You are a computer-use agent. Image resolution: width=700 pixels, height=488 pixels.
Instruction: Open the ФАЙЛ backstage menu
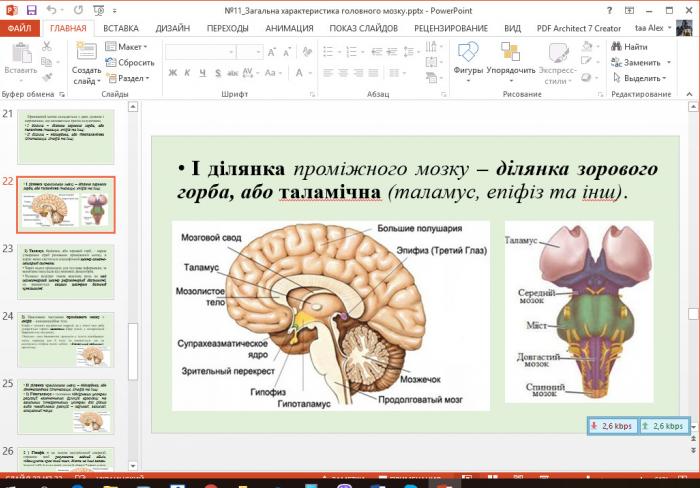19,29
